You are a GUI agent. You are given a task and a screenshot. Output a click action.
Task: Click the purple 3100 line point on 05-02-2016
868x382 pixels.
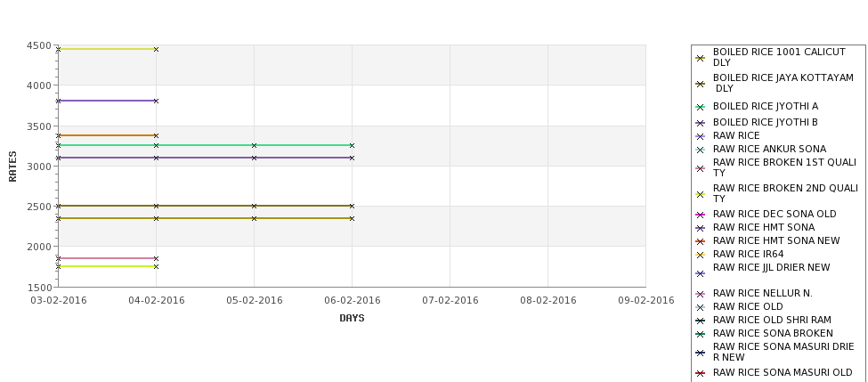click(x=254, y=158)
